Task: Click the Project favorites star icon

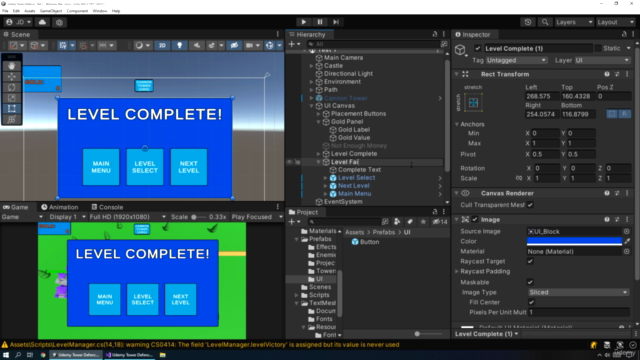Action: (423, 222)
